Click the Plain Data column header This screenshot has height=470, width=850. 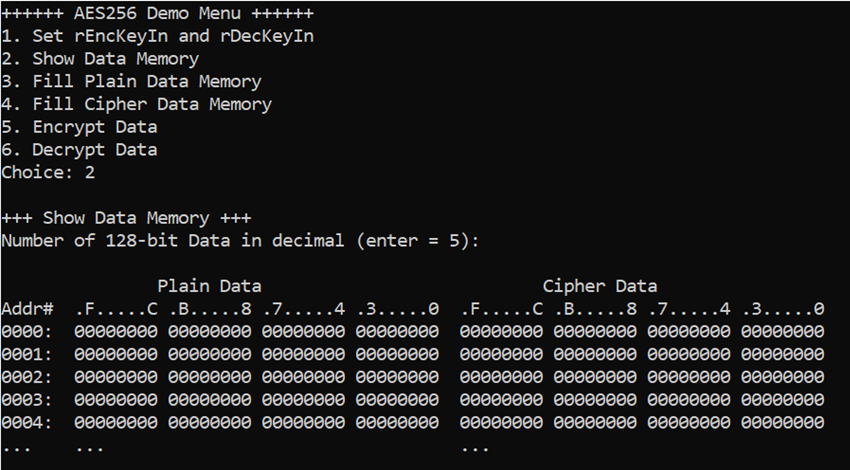click(209, 286)
